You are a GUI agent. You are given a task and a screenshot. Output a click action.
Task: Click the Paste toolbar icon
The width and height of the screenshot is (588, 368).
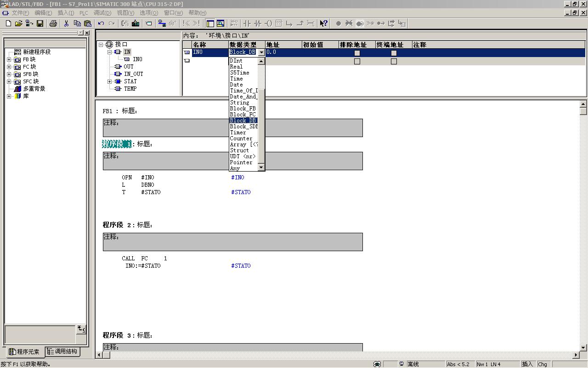(88, 23)
